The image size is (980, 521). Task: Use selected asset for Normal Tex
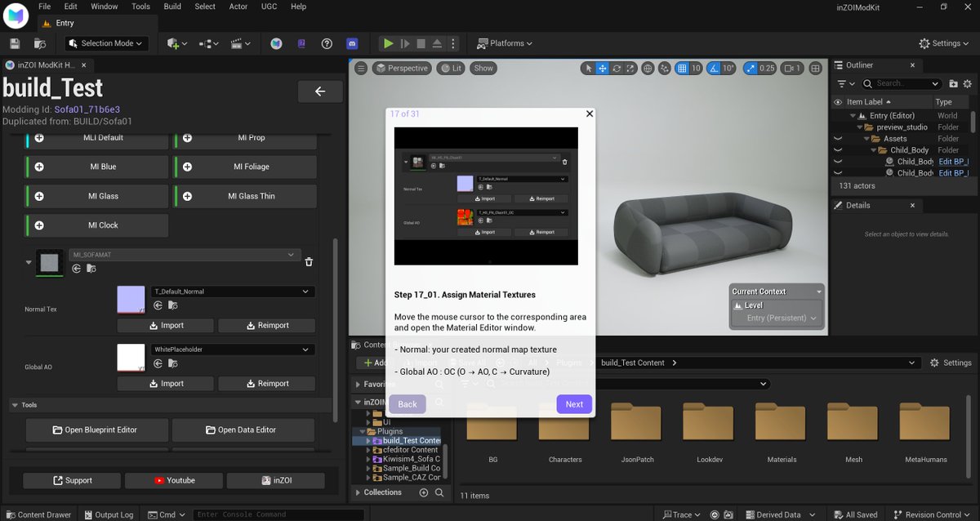[157, 305]
